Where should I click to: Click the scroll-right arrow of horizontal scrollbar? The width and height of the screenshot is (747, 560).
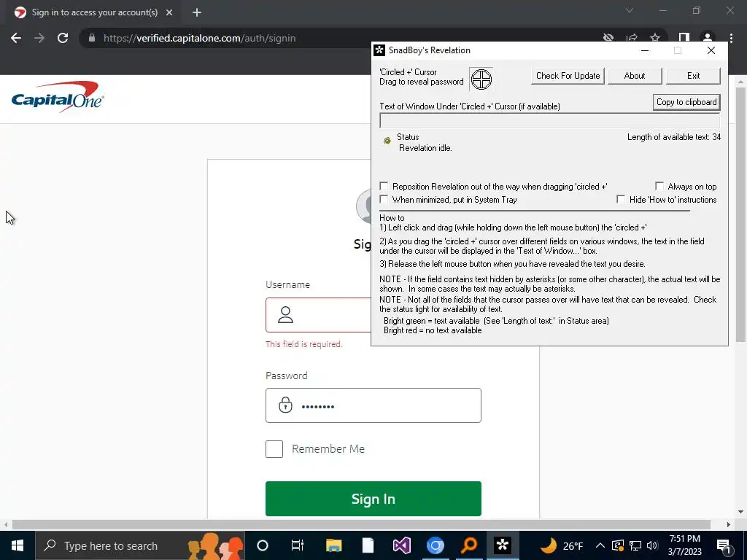[x=729, y=524]
